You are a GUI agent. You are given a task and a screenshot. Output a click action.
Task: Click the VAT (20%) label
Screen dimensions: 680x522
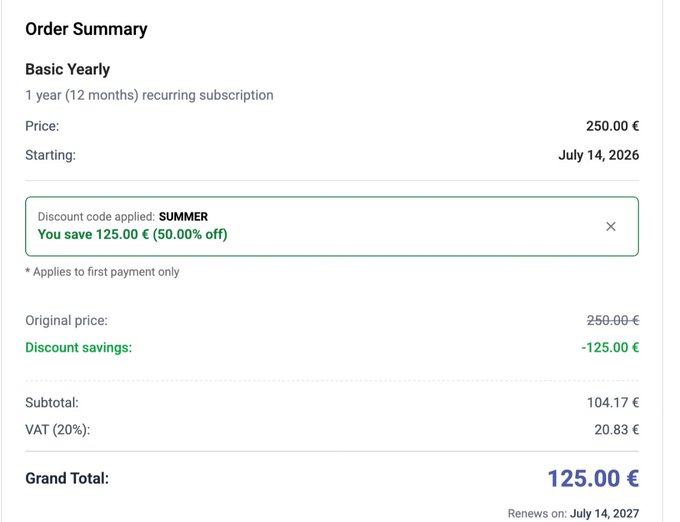58,430
